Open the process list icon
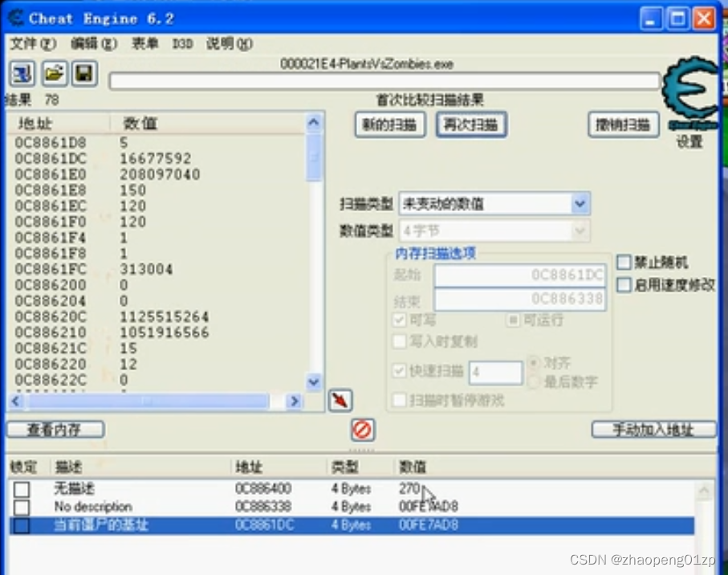The width and height of the screenshot is (728, 575). (22, 74)
